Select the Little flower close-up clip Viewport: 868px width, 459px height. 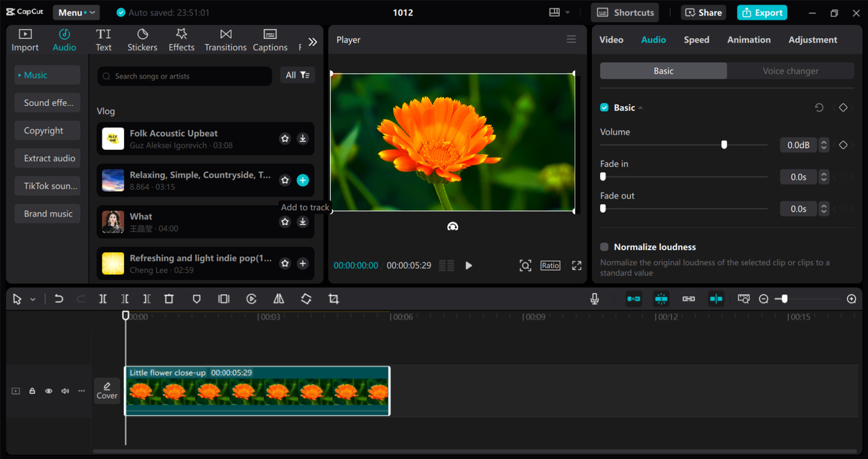click(x=257, y=391)
